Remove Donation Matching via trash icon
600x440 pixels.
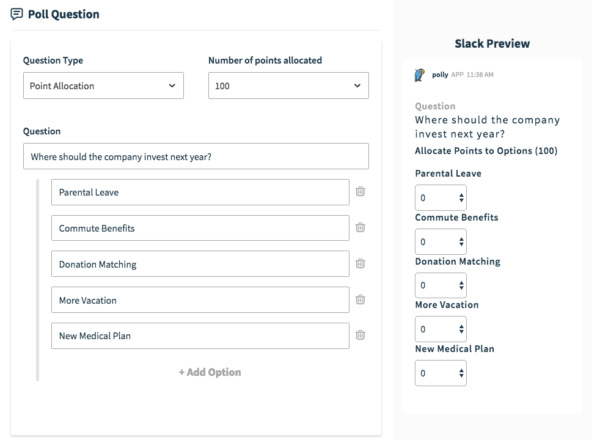(x=360, y=263)
